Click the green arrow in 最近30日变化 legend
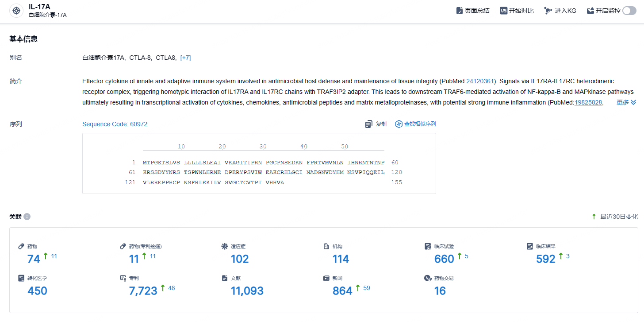This screenshot has width=644, height=322. click(594, 217)
